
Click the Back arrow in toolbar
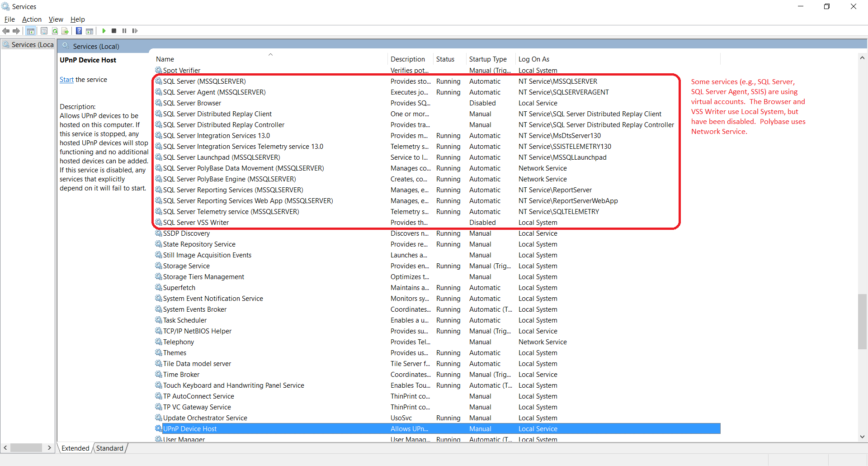(x=6, y=31)
